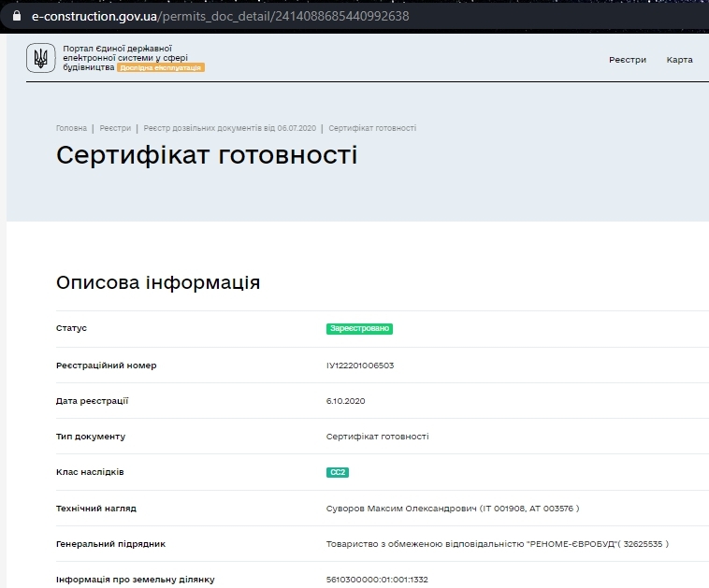
Task: Go to Реєстри breadcrumb link
Action: pos(115,128)
